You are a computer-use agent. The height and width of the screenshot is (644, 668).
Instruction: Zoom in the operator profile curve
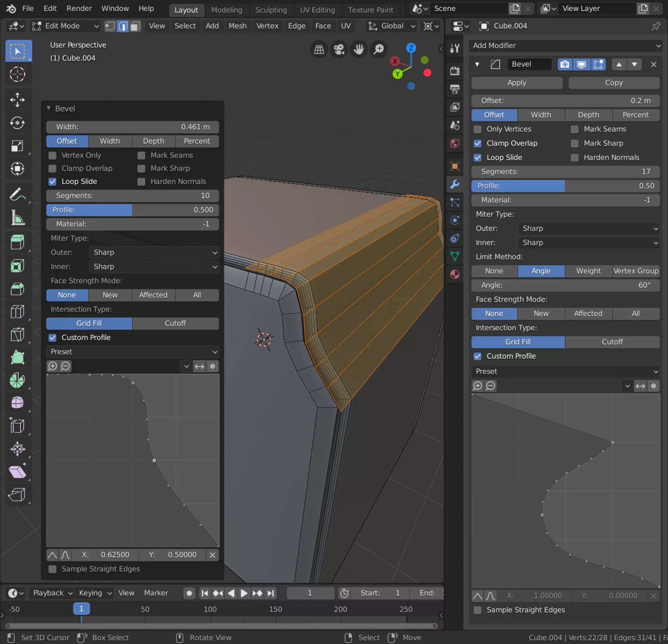click(52, 366)
